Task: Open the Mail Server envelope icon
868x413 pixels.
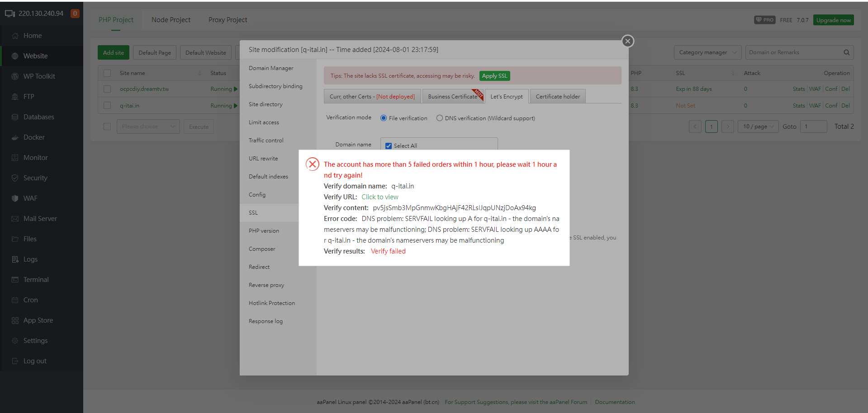Action: 15,219
